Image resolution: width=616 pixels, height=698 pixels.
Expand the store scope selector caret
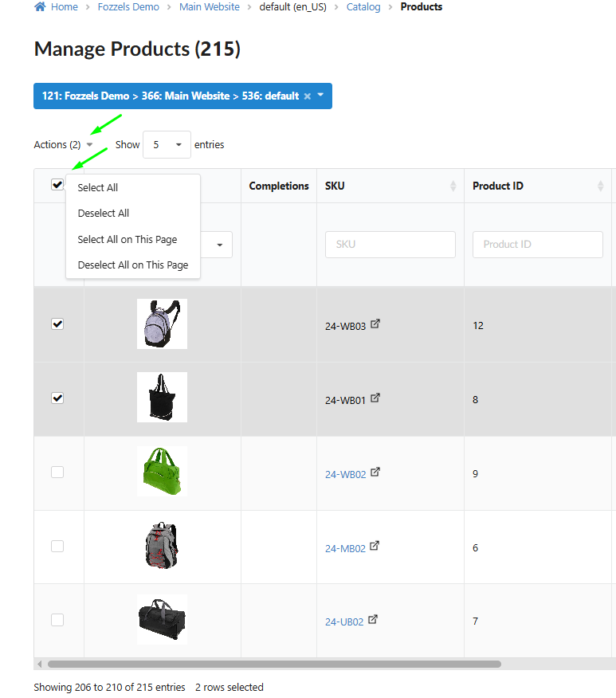coord(320,96)
